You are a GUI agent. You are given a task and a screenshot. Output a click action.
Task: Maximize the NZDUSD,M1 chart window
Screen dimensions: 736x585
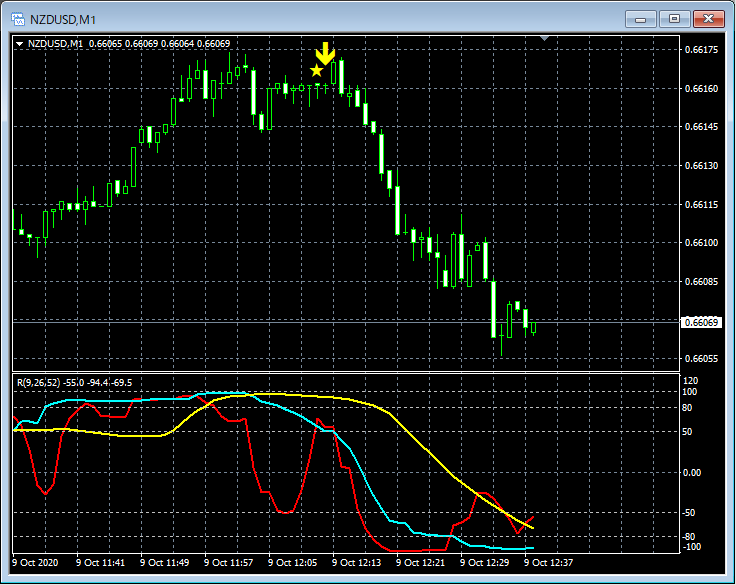pos(674,19)
